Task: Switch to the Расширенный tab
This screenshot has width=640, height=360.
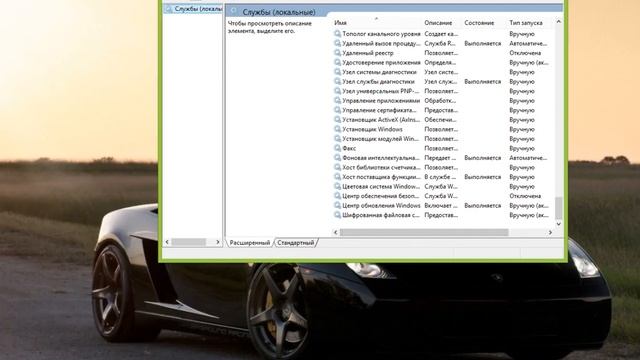Action: click(249, 243)
